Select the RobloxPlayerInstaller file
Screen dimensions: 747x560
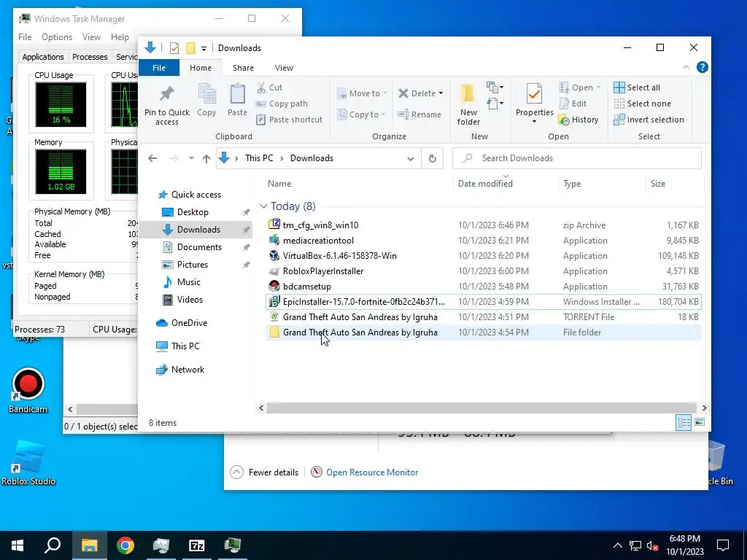[322, 271]
